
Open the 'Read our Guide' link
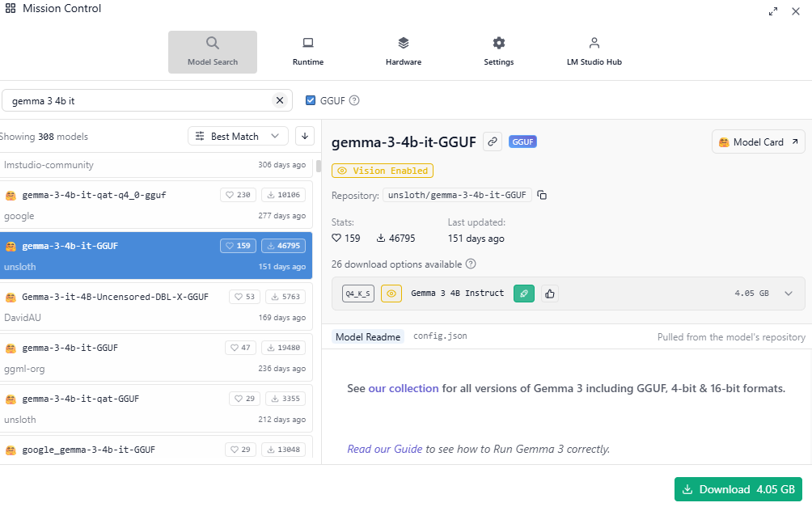click(x=385, y=449)
